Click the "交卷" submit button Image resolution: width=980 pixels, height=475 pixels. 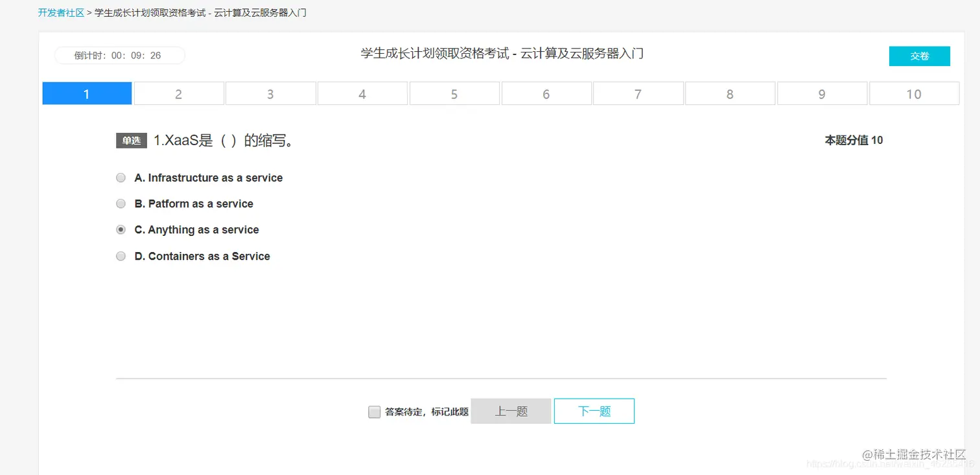click(x=919, y=56)
